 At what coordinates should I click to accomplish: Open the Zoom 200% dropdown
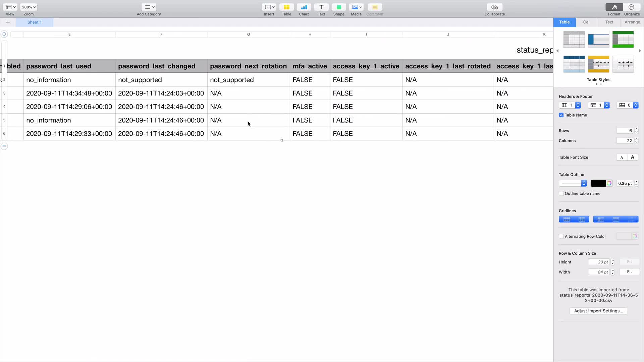(x=29, y=7)
